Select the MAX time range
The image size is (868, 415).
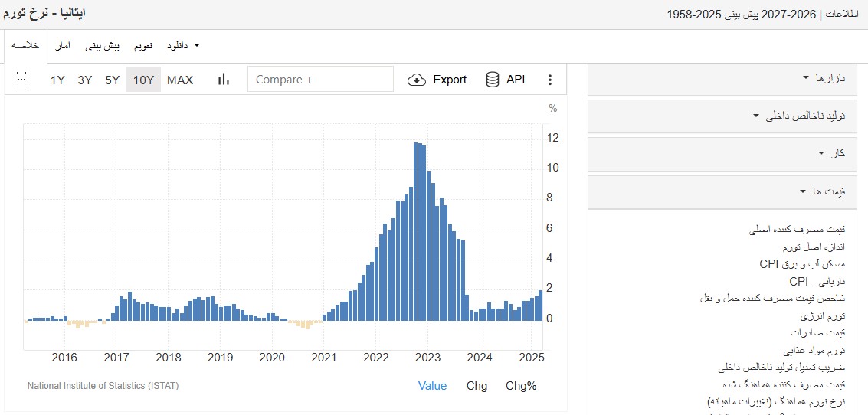click(x=180, y=80)
